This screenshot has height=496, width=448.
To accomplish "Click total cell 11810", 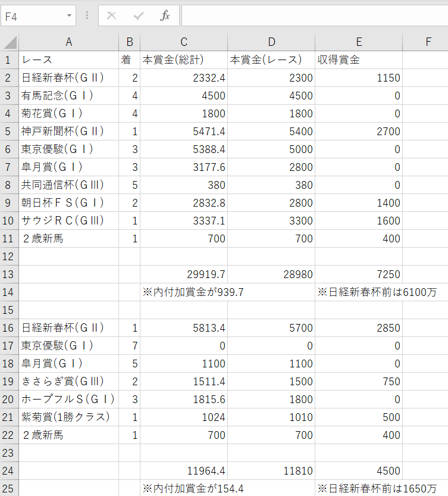I will tap(271, 470).
